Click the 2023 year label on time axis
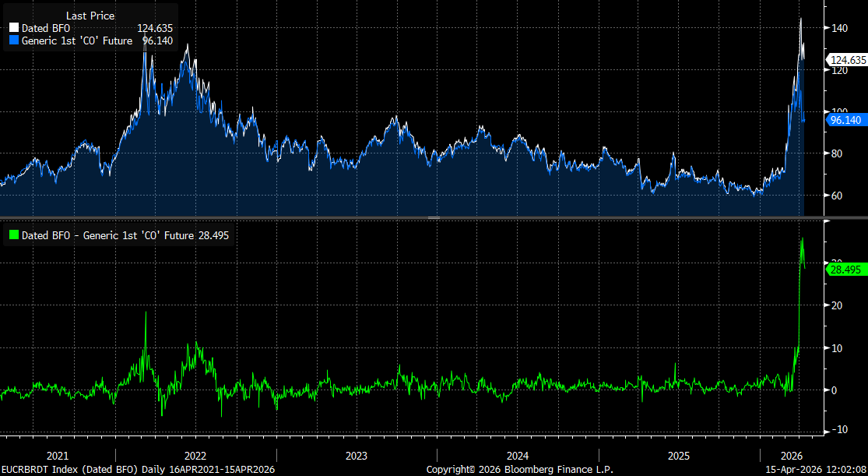The width and height of the screenshot is (868, 476). 356,456
